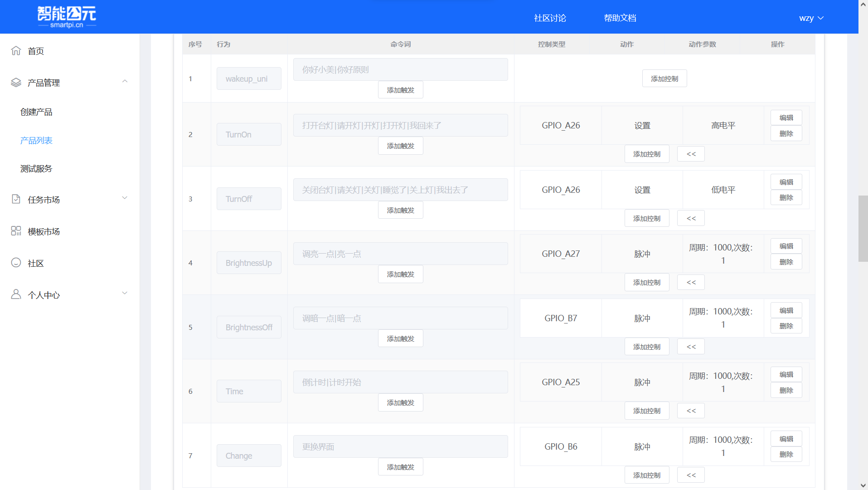Click the grid icon beside 模板市场
Screen dimensions: 868x490
click(x=16, y=231)
